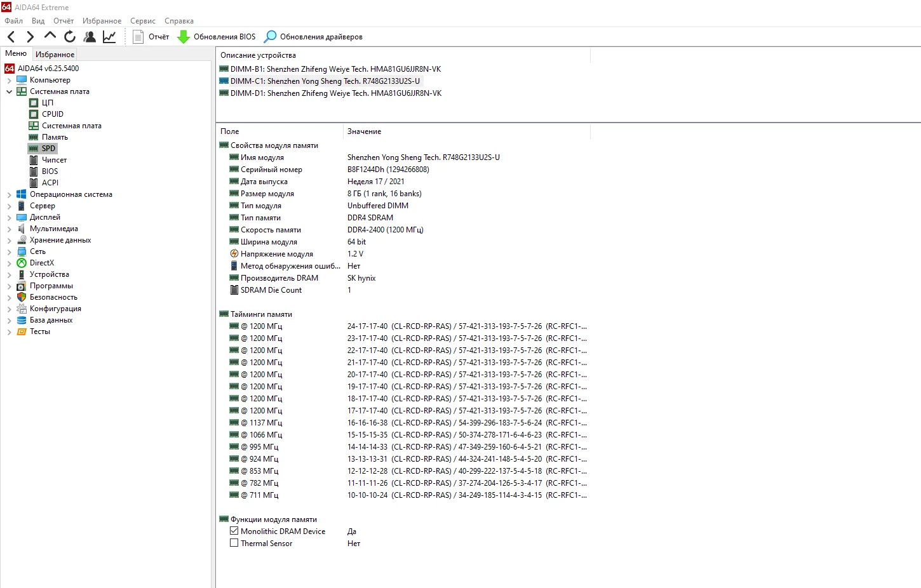
Task: Open the Справка menu
Action: [x=179, y=21]
